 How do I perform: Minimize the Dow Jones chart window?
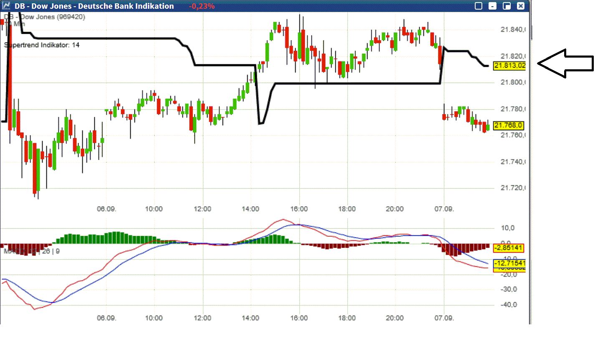[493, 6]
